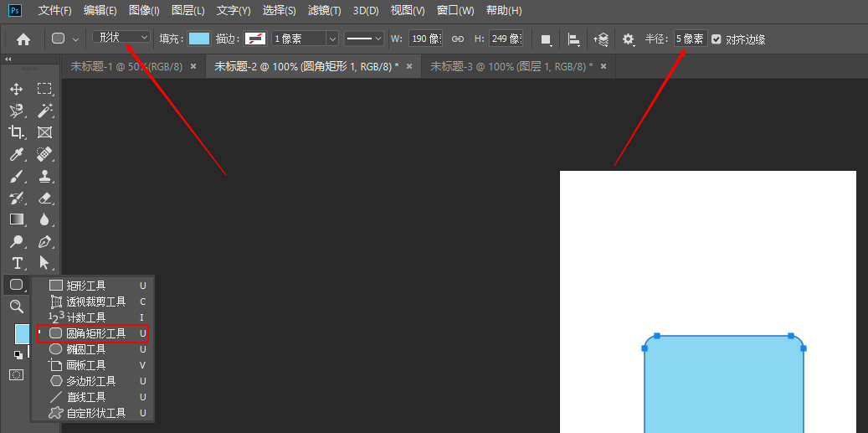The height and width of the screenshot is (433, 868).
Task: Open the 图层(L) menu
Action: [188, 11]
